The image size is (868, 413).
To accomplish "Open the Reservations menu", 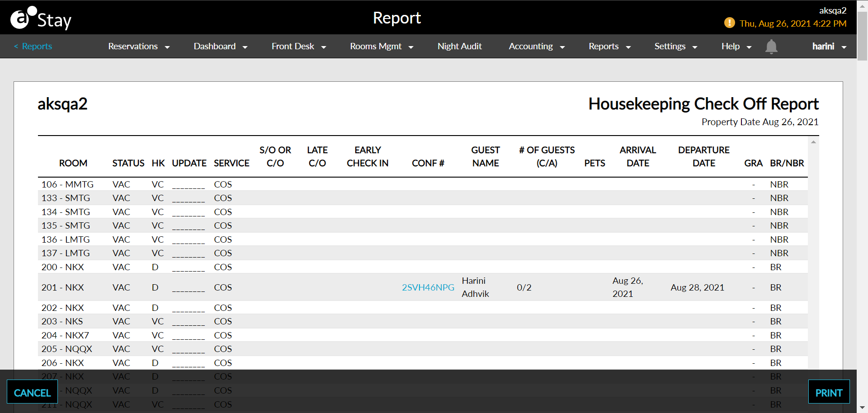I will pos(139,46).
